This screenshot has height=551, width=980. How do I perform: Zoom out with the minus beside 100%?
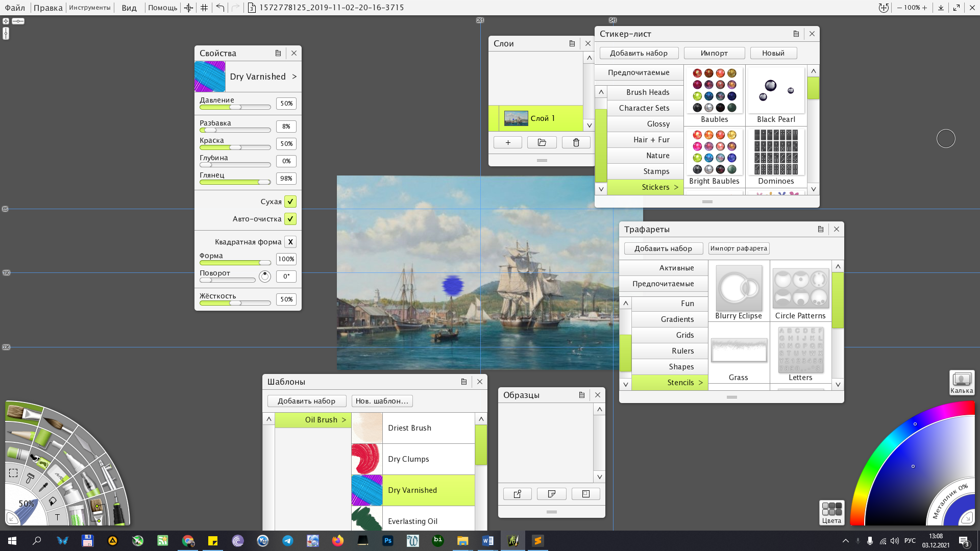tap(899, 8)
